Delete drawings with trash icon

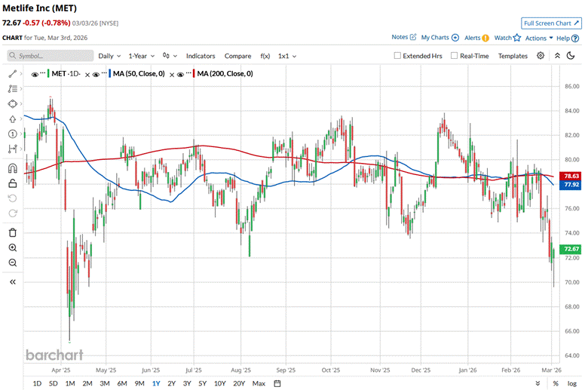12,232
